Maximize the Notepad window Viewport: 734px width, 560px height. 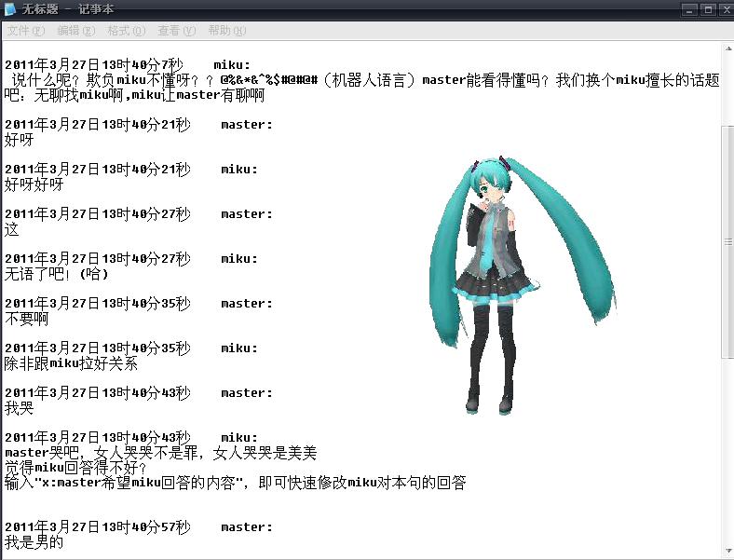click(x=708, y=10)
